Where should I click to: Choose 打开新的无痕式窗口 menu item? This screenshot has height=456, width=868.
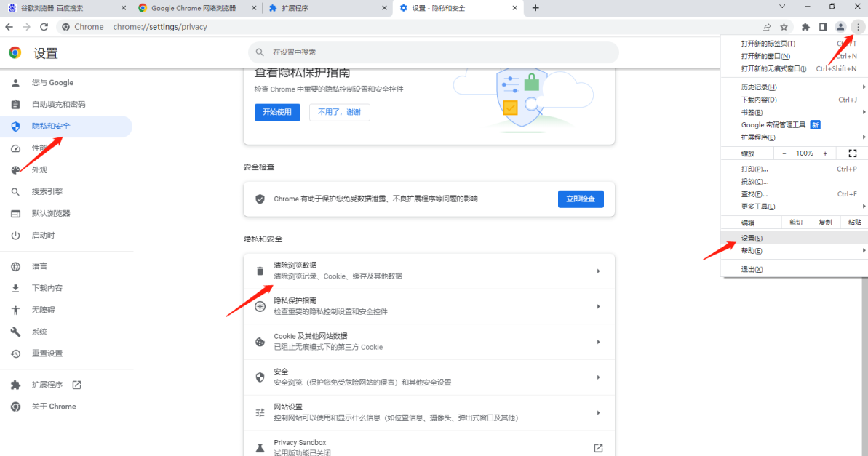pos(795,68)
